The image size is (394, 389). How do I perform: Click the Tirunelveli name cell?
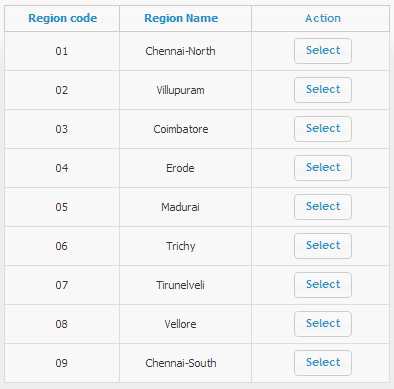pos(185,285)
